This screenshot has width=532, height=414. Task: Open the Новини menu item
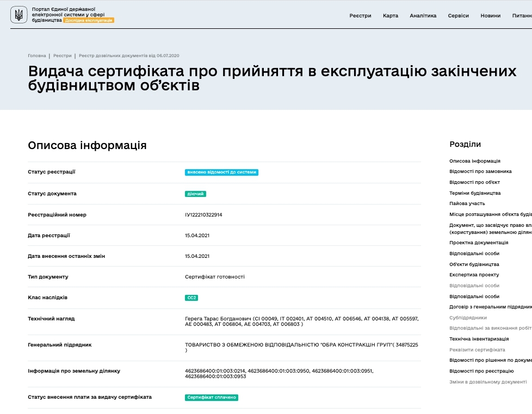point(490,16)
